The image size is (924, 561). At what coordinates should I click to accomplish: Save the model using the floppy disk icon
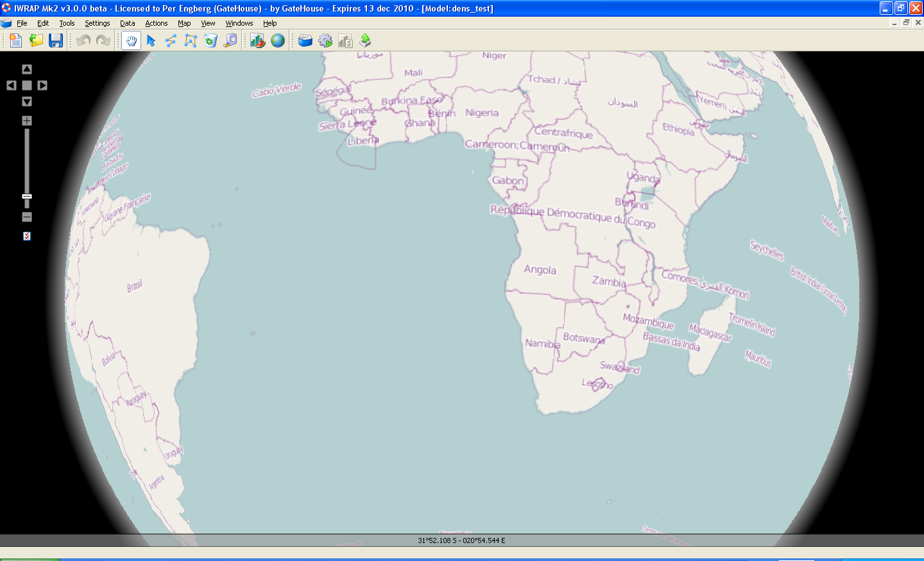click(56, 40)
